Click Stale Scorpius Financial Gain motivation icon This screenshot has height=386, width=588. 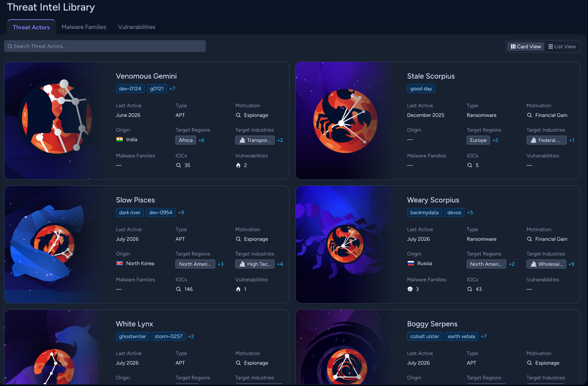tap(529, 115)
